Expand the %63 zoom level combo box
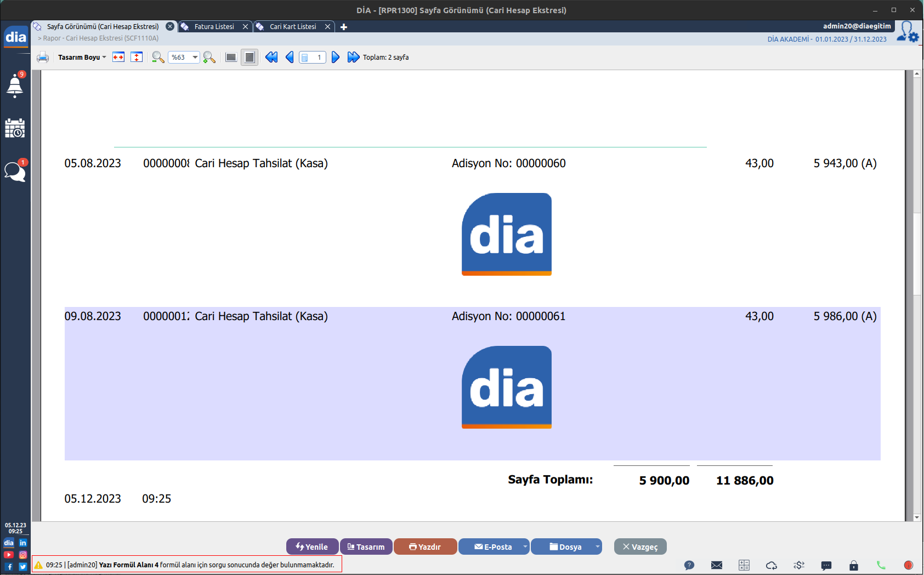This screenshot has height=575, width=924. point(195,58)
